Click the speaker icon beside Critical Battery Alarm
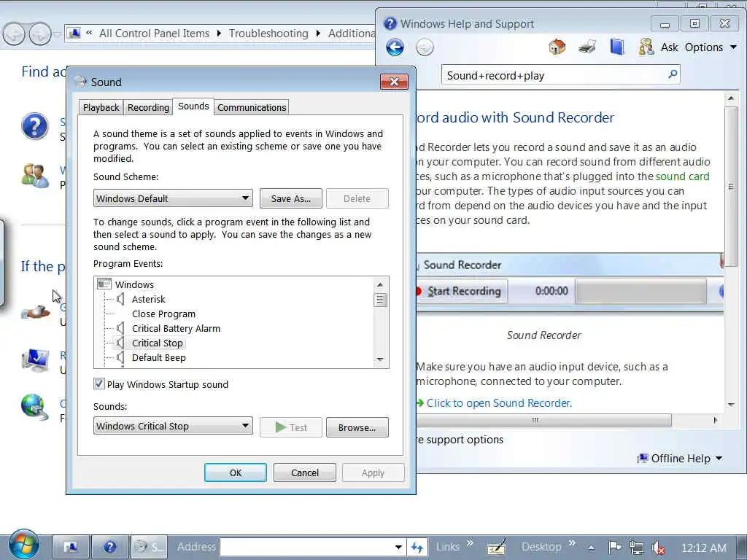This screenshot has height=560, width=747. coord(120,328)
